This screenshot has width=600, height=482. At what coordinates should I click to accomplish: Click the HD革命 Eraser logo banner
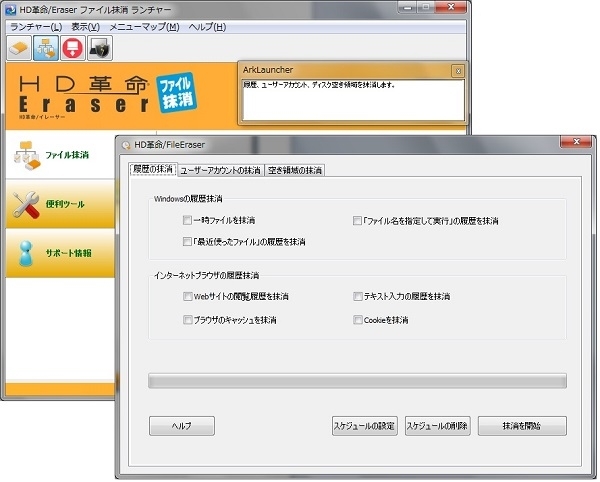[83, 96]
